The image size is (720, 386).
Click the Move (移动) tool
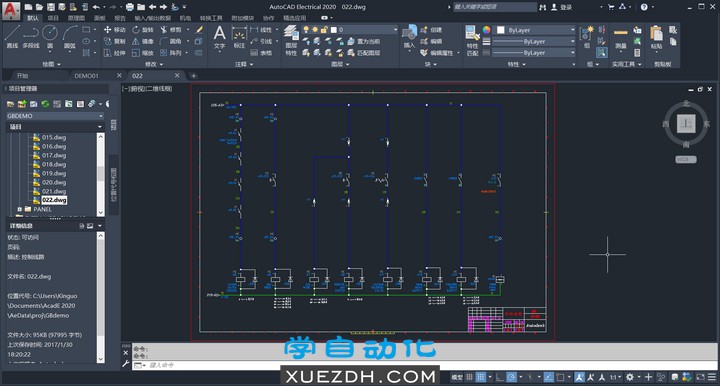[x=114, y=29]
